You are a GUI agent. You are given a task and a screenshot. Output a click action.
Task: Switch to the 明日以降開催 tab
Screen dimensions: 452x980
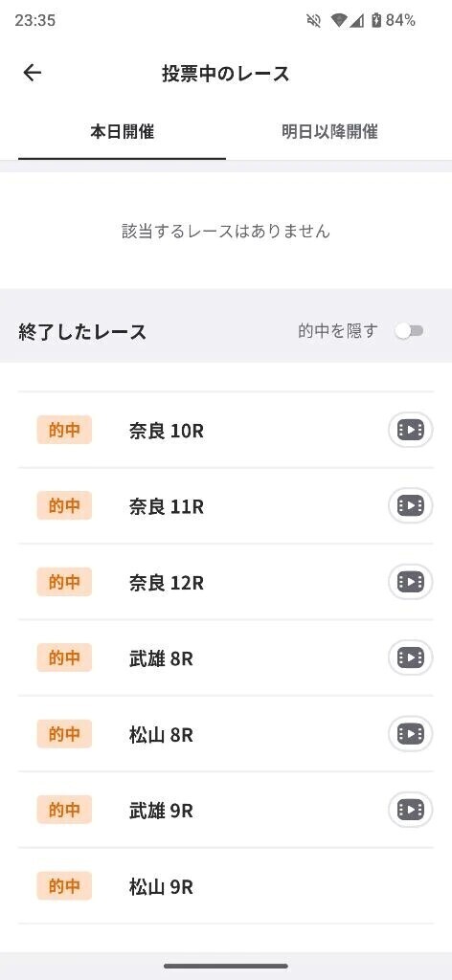329,132
